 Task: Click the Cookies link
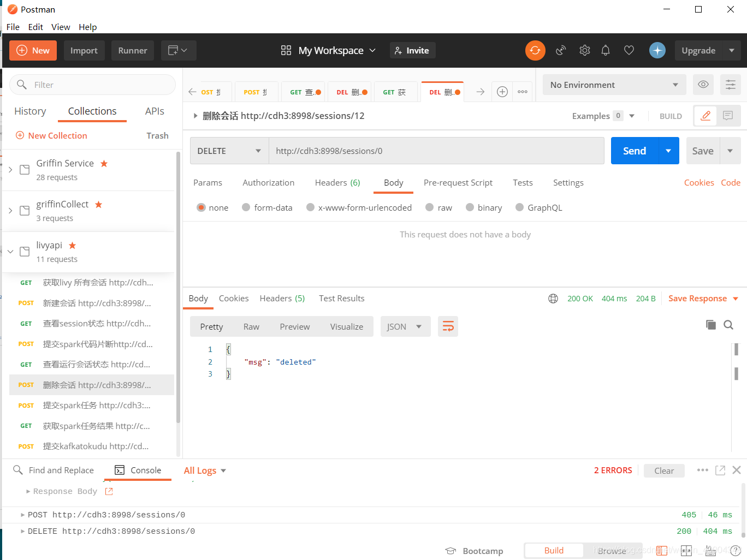coord(699,183)
